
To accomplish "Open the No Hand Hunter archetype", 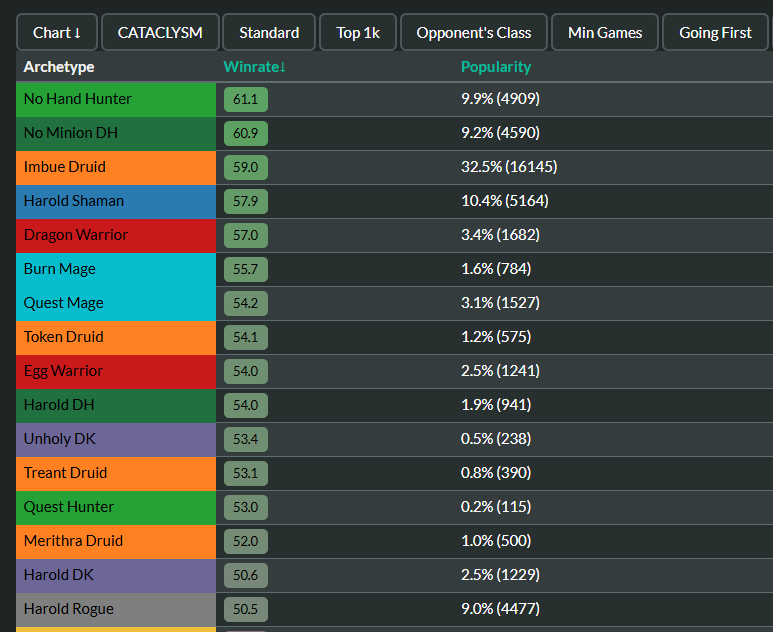I will [x=116, y=100].
